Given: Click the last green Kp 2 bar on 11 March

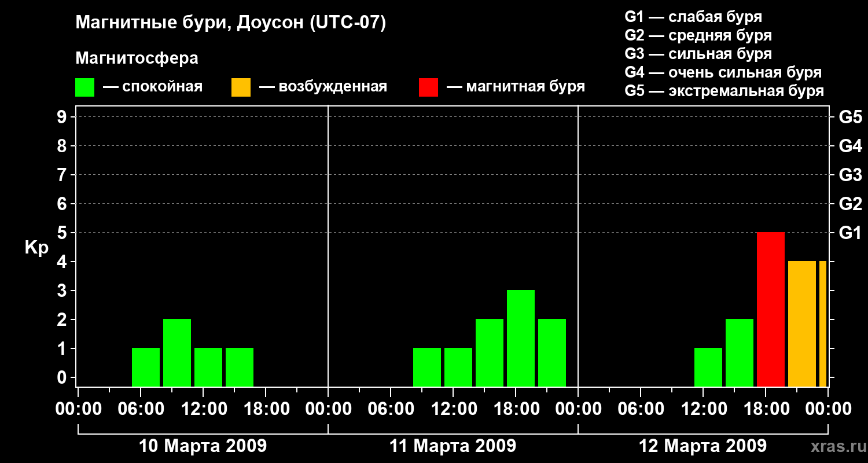Looking at the screenshot, I should click(x=552, y=353).
